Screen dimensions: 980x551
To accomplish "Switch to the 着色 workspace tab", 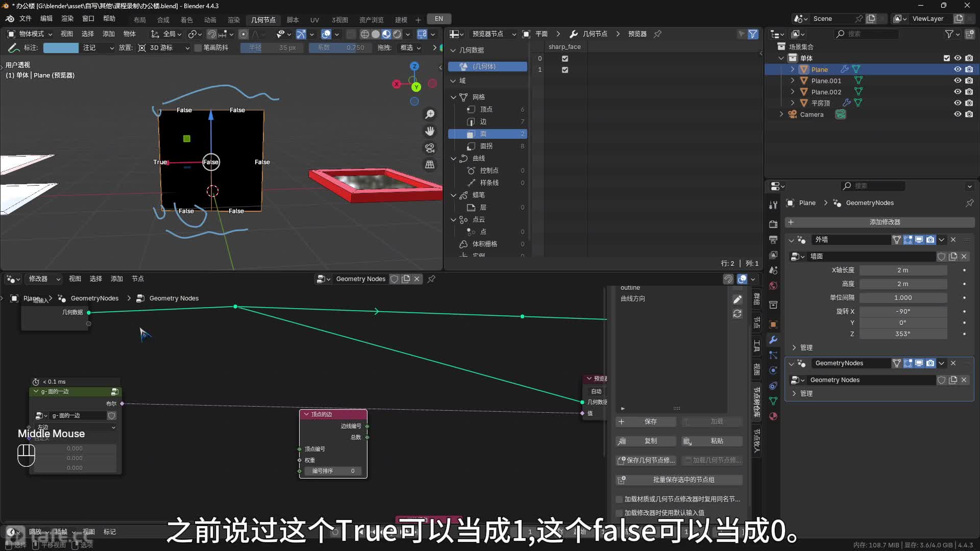I will 187,20.
